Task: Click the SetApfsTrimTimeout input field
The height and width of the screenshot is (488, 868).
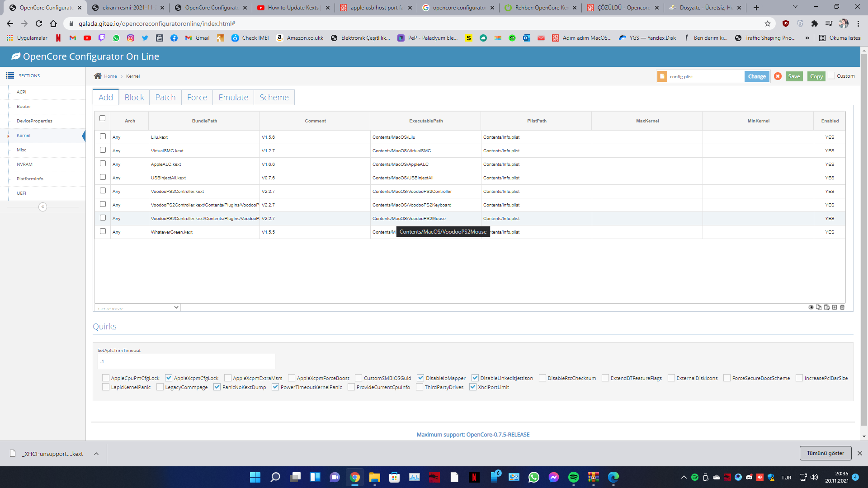Action: 186,361
